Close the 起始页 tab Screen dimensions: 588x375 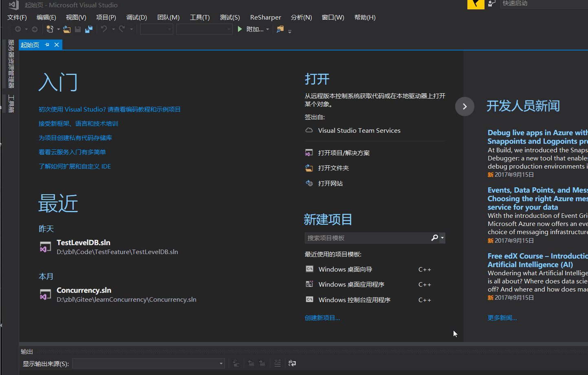pyautogui.click(x=57, y=45)
